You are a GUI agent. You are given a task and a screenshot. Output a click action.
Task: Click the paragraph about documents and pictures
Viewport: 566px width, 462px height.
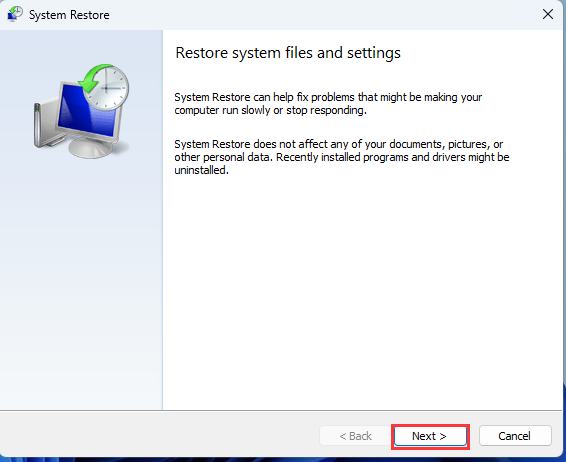point(341,157)
